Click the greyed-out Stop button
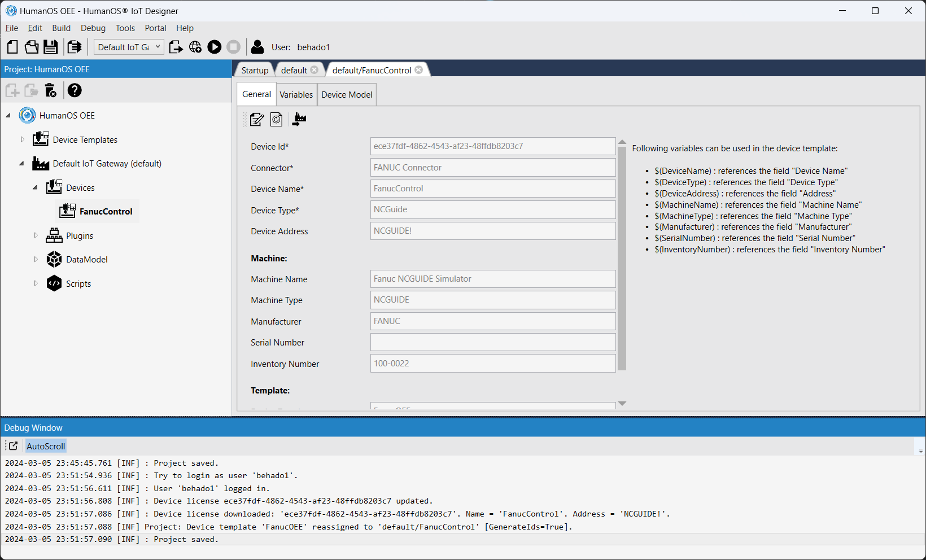Image resolution: width=926 pixels, height=560 pixels. click(x=234, y=47)
